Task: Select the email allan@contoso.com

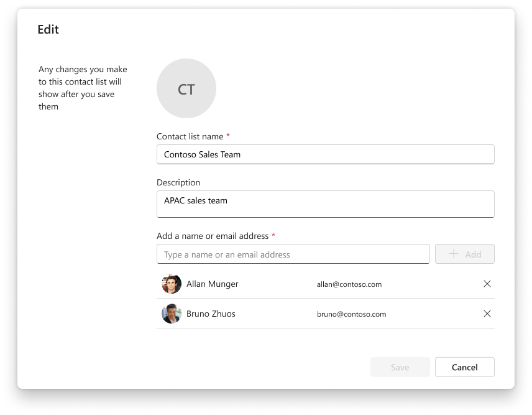Action: tap(349, 284)
